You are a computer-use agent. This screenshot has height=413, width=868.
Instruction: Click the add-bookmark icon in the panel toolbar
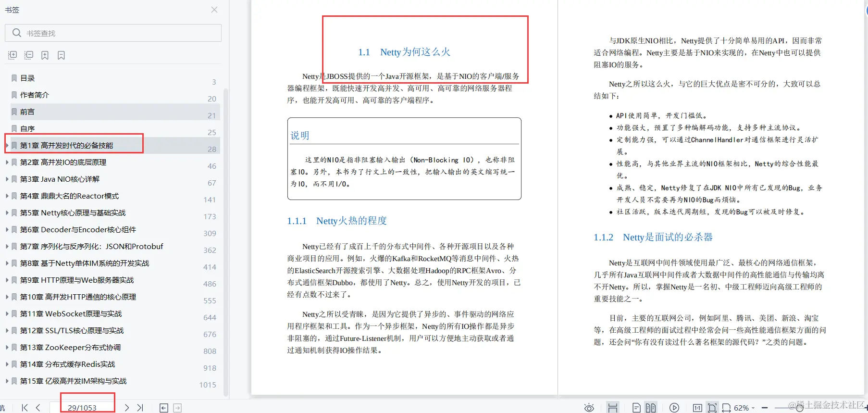tap(45, 55)
